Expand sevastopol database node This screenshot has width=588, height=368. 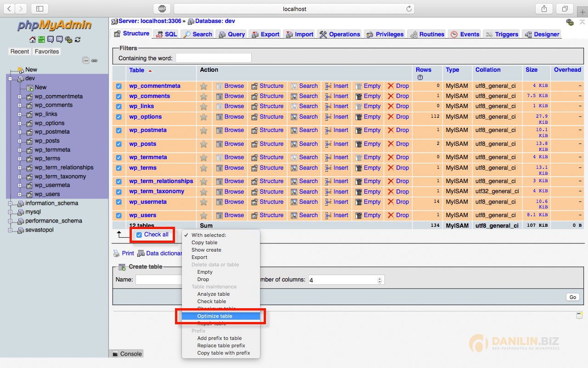10,230
